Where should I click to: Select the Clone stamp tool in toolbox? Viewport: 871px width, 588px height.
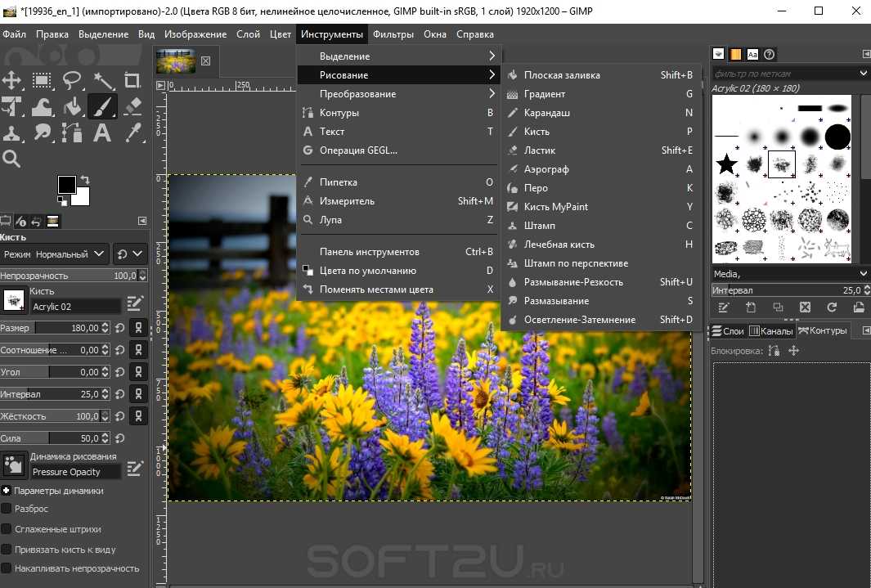point(11,133)
